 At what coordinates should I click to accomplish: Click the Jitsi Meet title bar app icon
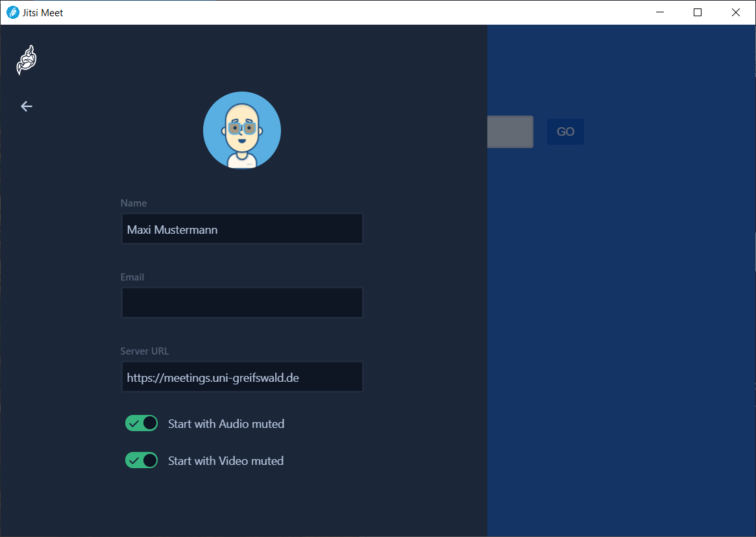pos(12,12)
